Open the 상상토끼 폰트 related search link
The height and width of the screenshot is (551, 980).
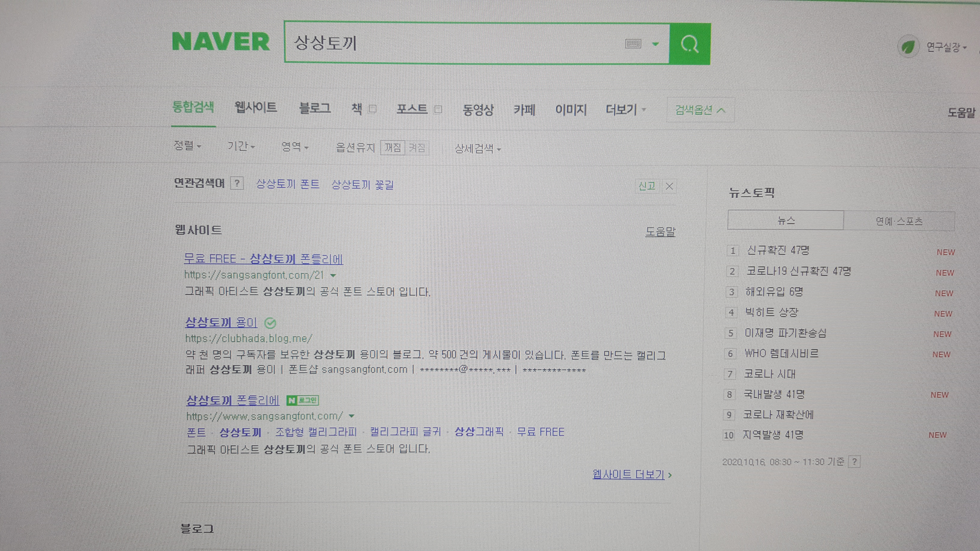tap(288, 184)
